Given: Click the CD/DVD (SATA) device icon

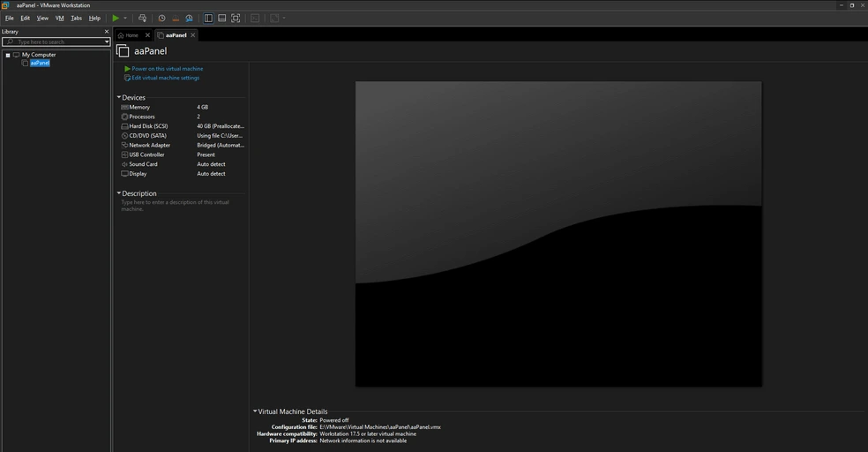Looking at the screenshot, I should click(124, 136).
